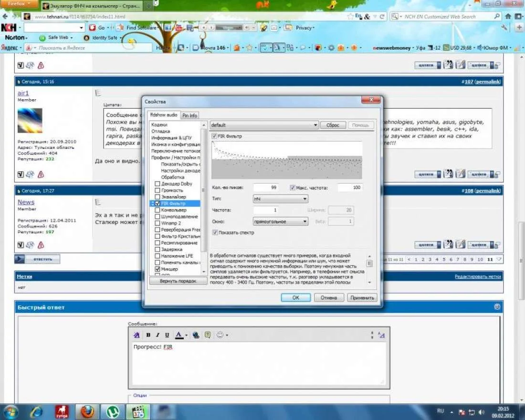The height and width of the screenshot is (420, 525).
Task: Open the Тип dropdown showing НЧ
Action: (280, 199)
